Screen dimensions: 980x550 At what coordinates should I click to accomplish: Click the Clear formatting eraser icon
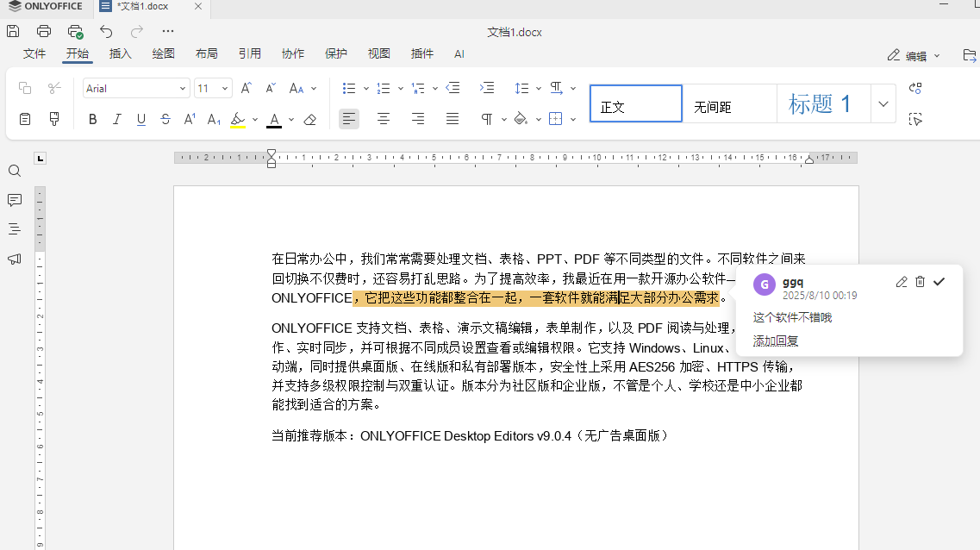pos(310,119)
